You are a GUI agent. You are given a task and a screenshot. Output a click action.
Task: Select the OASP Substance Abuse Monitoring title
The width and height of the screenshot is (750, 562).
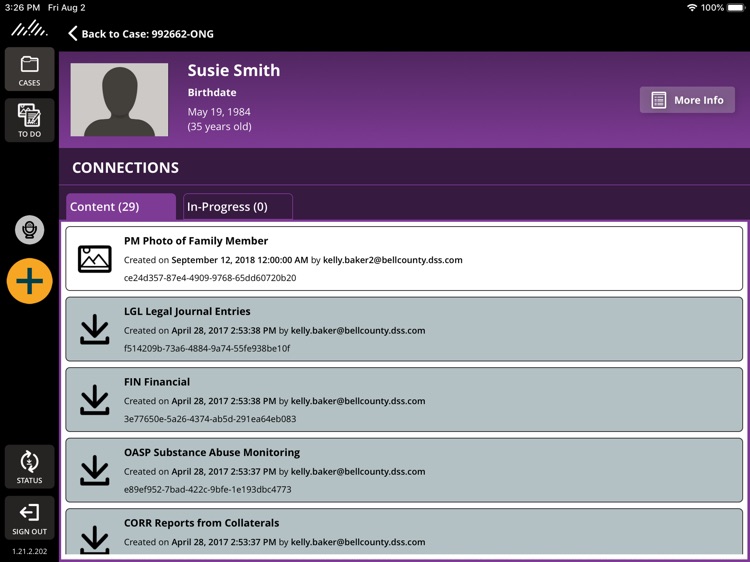pyautogui.click(x=212, y=452)
